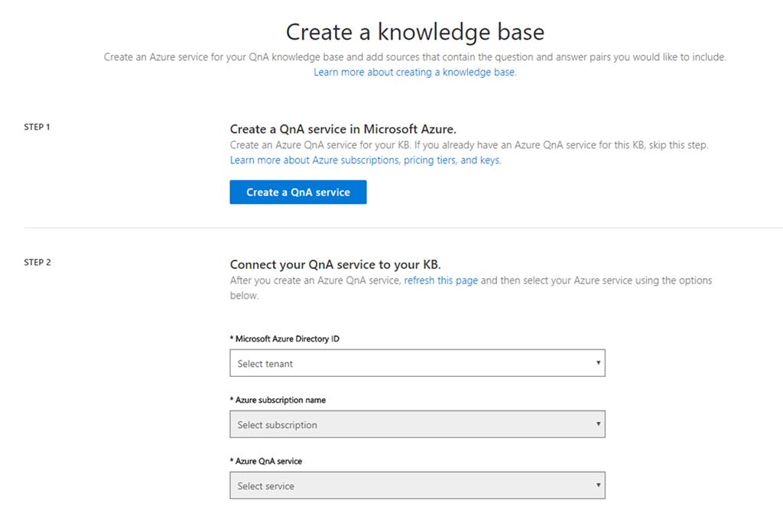Open Learn more about creating a knowledge base link
Screen dimensions: 783x532
coord(414,72)
